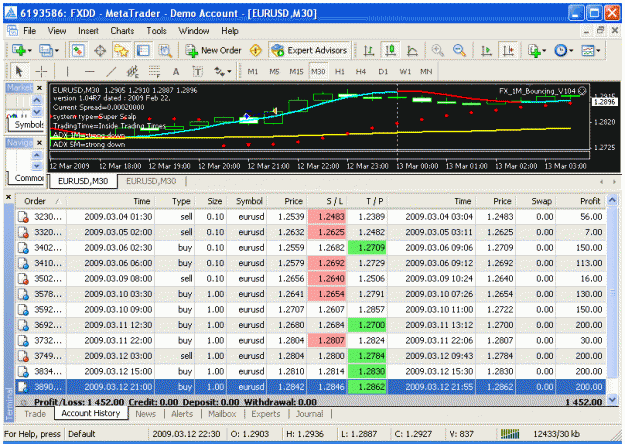The height and width of the screenshot is (444, 625).
Task: Click the Arrows drawing tool icon
Action: (x=219, y=72)
